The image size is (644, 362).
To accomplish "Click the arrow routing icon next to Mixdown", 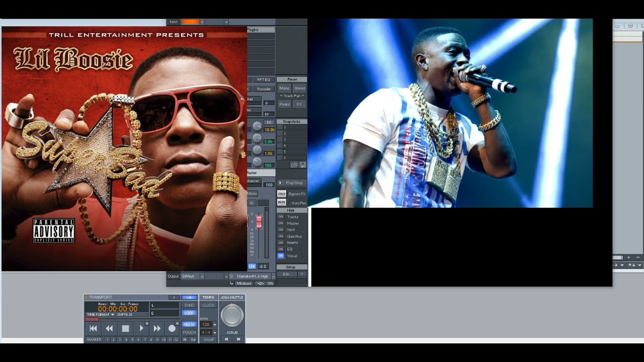I will coord(261,284).
